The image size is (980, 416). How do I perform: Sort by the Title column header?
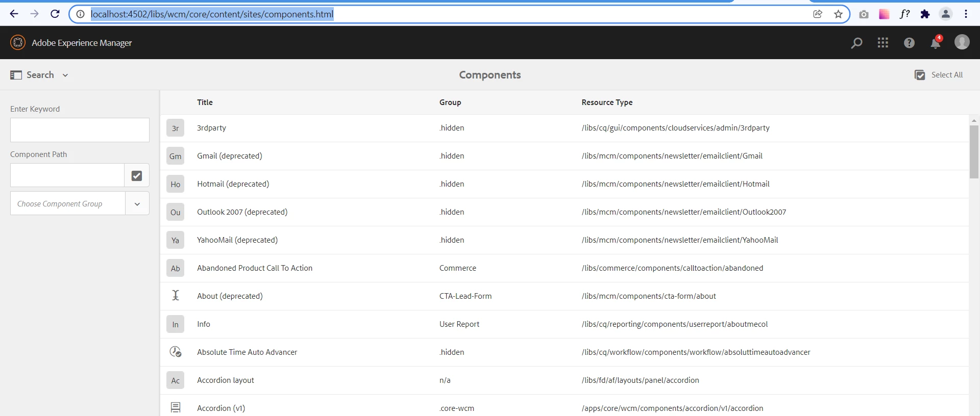click(x=205, y=102)
